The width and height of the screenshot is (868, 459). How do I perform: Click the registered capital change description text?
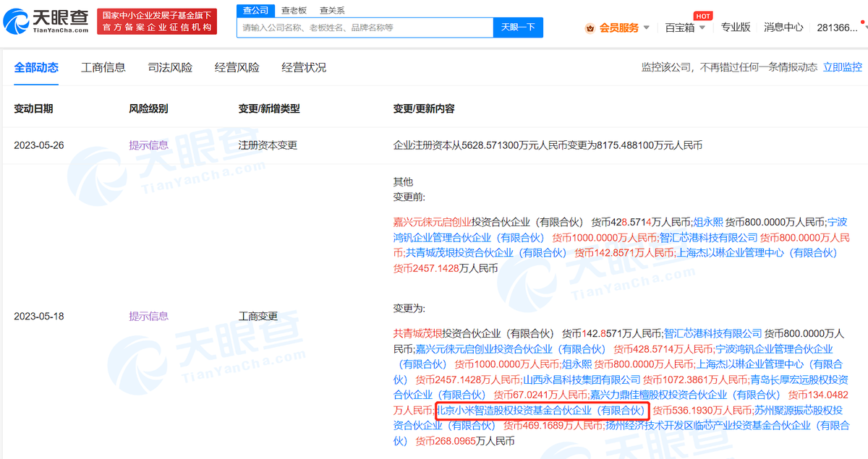tap(548, 145)
